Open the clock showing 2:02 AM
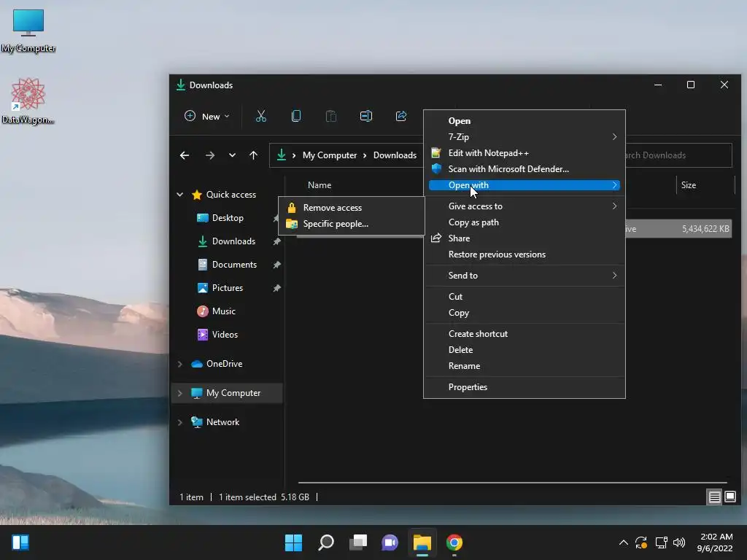747x560 pixels. [x=715, y=542]
